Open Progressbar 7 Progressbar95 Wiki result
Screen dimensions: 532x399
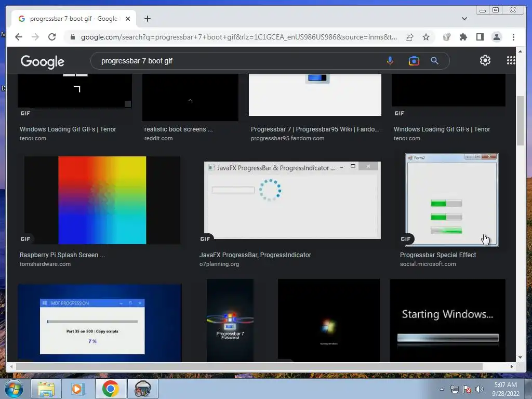click(314, 129)
